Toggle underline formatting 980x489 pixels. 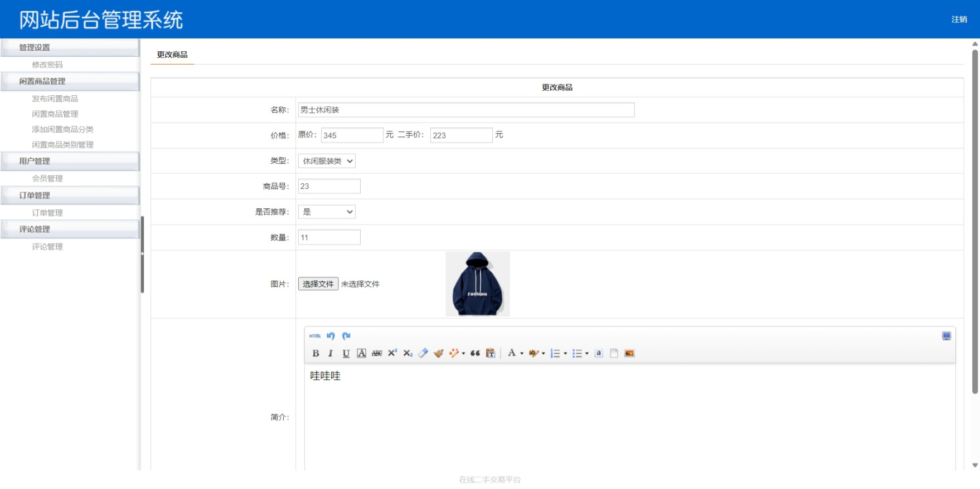346,353
